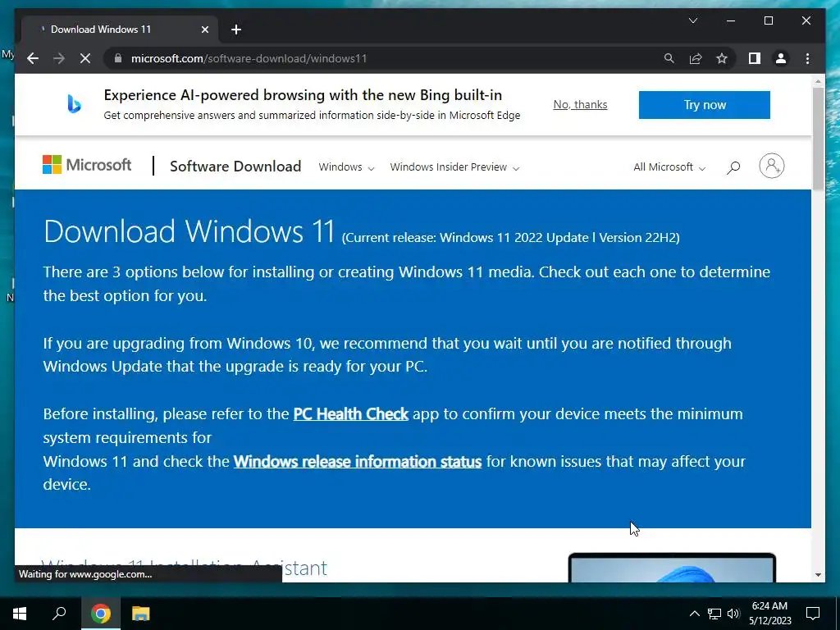
Task: Click the Microsoft sign-in account icon
Action: (x=771, y=166)
